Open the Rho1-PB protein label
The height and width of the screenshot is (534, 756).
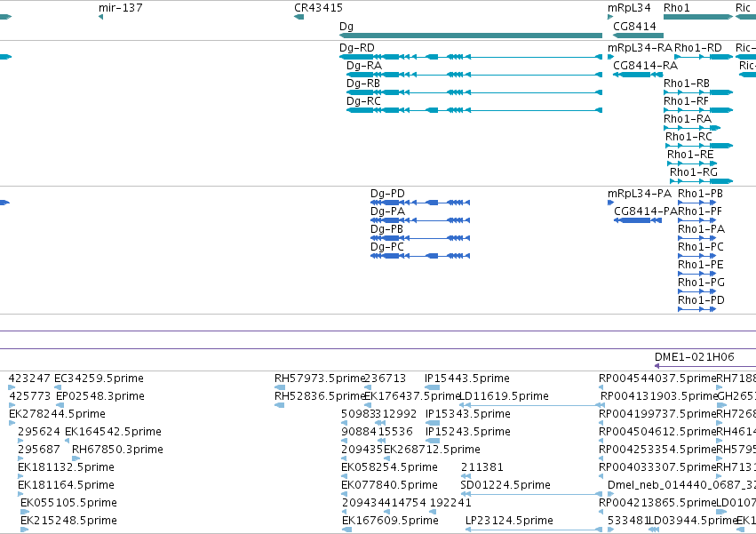point(701,194)
